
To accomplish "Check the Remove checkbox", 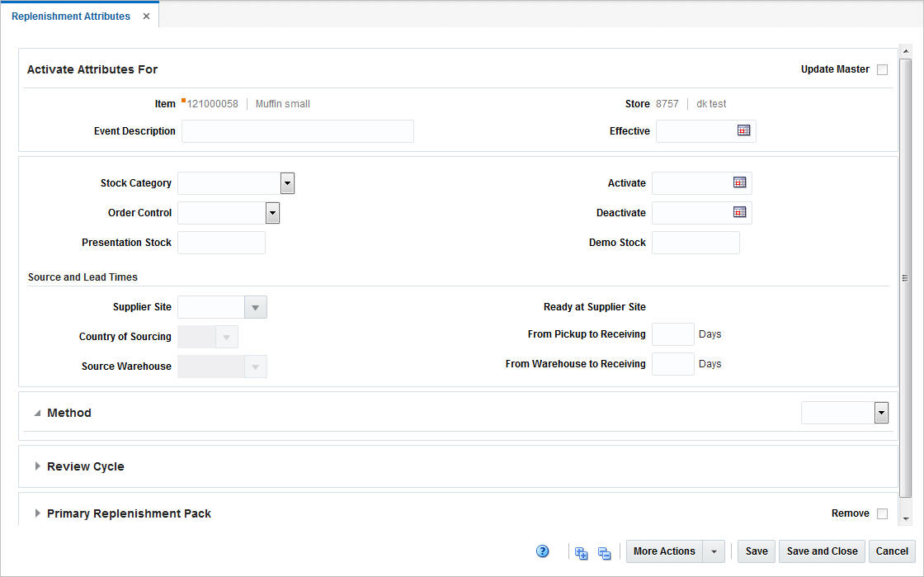I will pyautogui.click(x=882, y=513).
